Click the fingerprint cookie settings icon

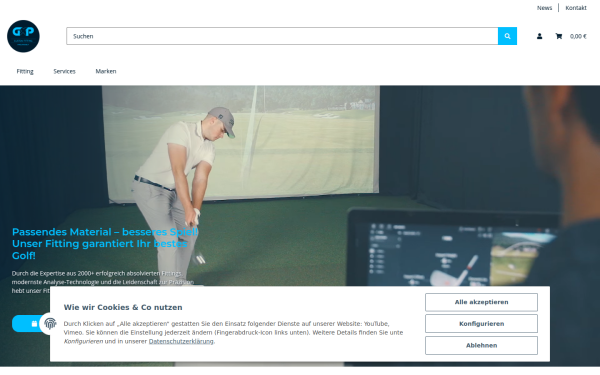tap(50, 324)
